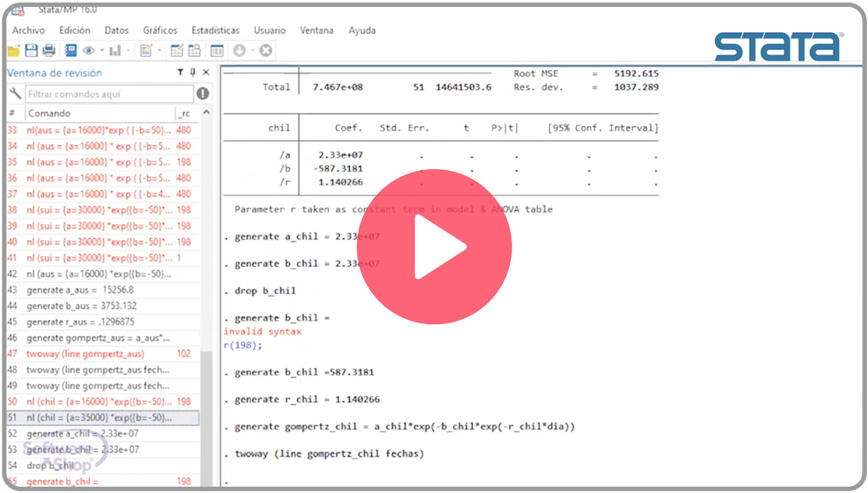Select history row 42 'nl (aus = {a=16000}'
This screenshot has height=493, width=868.
click(x=103, y=274)
